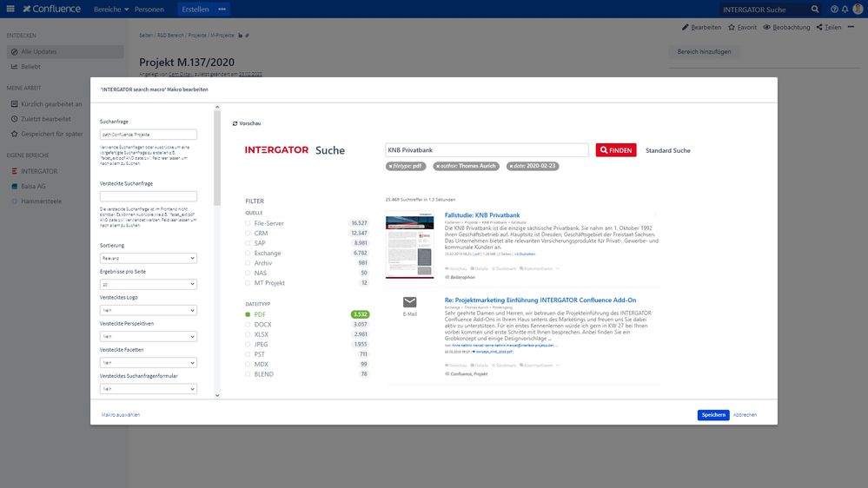Click scrollbar up arrow in macro settings
The height and width of the screenshot is (488, 868).
pos(217,108)
